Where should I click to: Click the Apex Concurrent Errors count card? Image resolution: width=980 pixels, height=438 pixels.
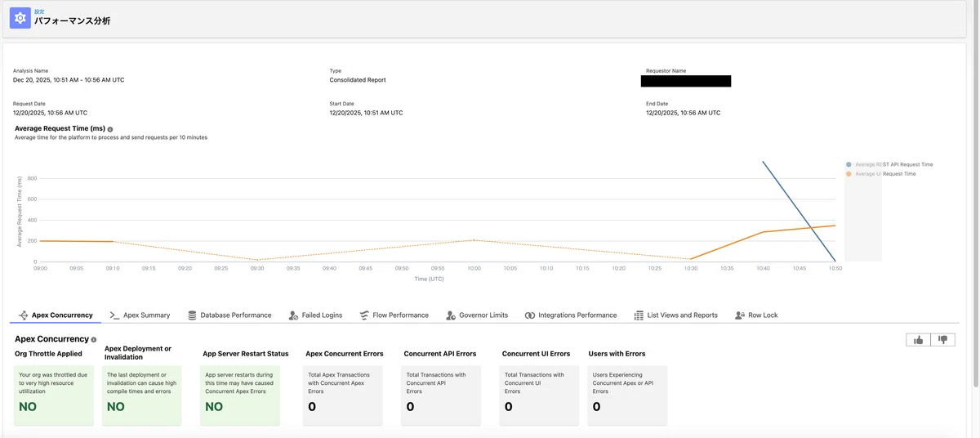click(342, 396)
